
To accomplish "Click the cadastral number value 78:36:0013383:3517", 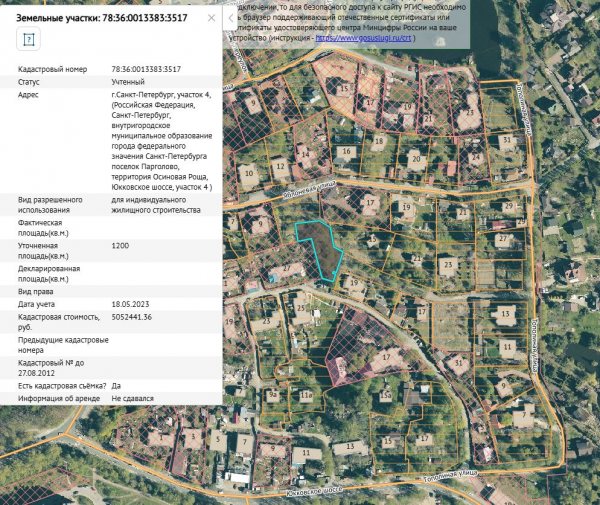I will tap(146, 68).
